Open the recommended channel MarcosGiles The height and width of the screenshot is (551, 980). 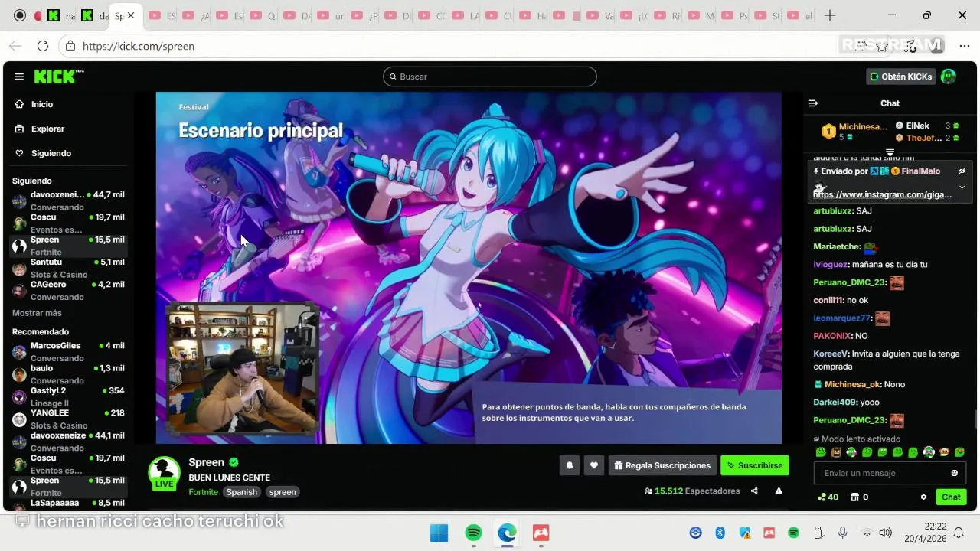pos(68,351)
